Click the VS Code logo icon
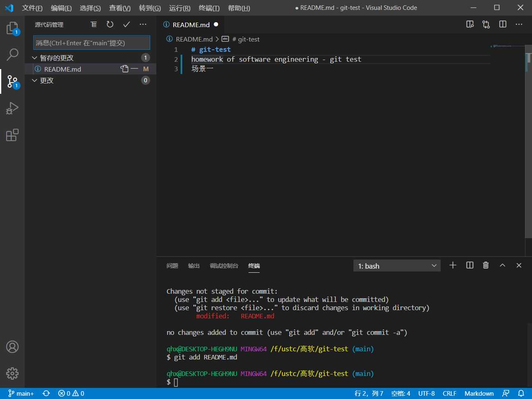The image size is (532, 399). pos(9,8)
